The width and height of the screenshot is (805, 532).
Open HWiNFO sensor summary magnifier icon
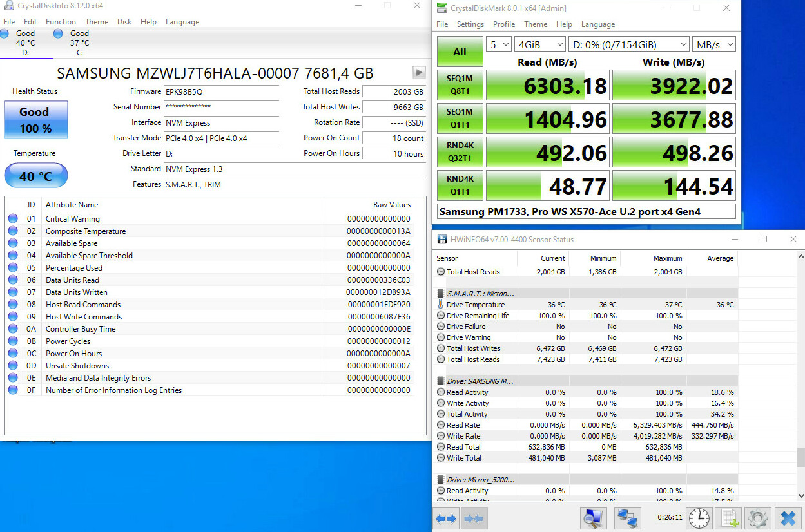tap(593, 518)
